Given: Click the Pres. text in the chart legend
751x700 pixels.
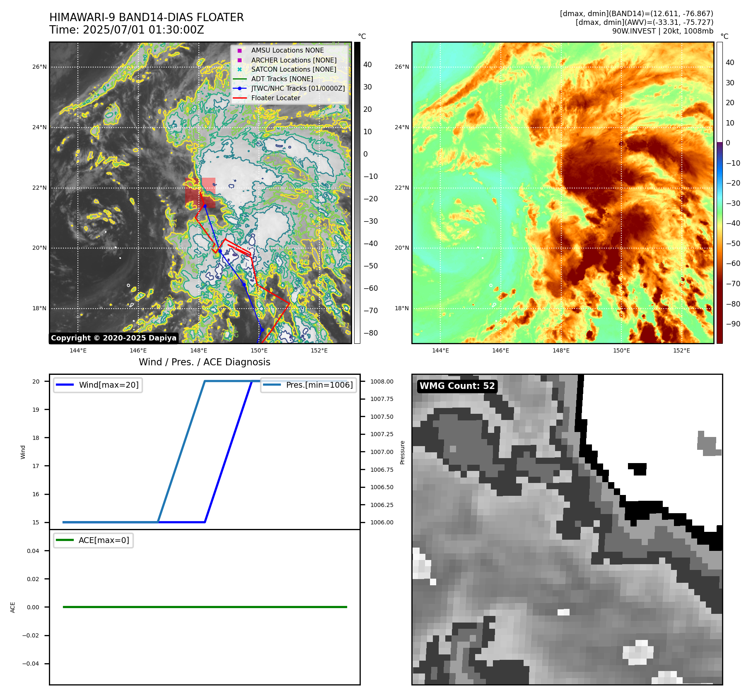Looking at the screenshot, I should (319, 385).
